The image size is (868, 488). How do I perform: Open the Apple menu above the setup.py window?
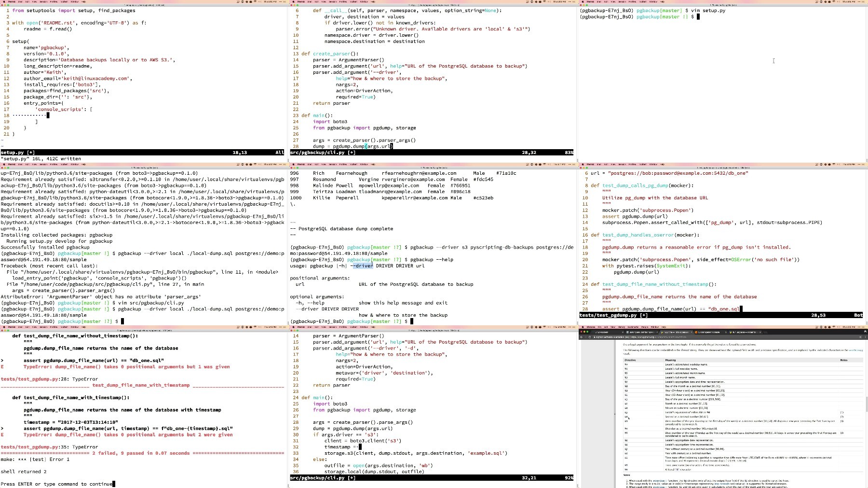[x=4, y=1]
